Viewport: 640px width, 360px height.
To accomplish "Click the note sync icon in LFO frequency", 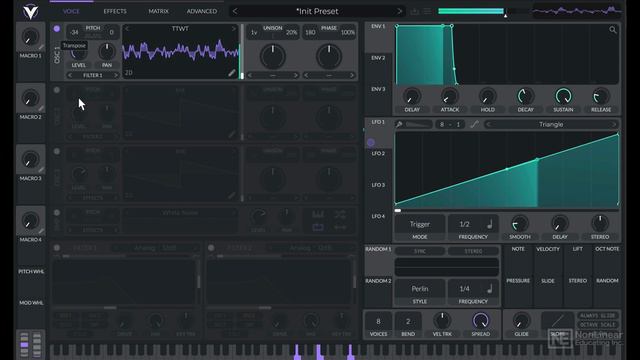I will coord(489,224).
